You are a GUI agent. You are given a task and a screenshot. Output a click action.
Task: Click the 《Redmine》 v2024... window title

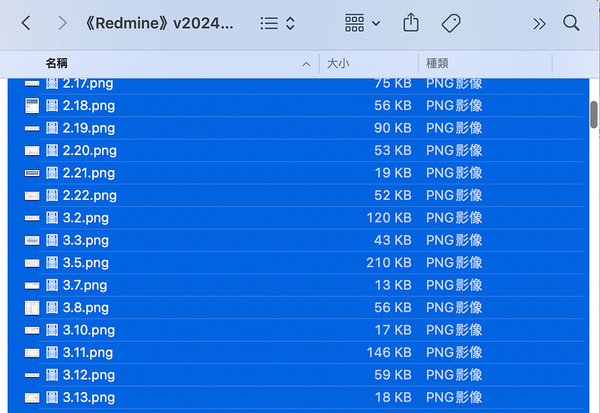pyautogui.click(x=159, y=23)
